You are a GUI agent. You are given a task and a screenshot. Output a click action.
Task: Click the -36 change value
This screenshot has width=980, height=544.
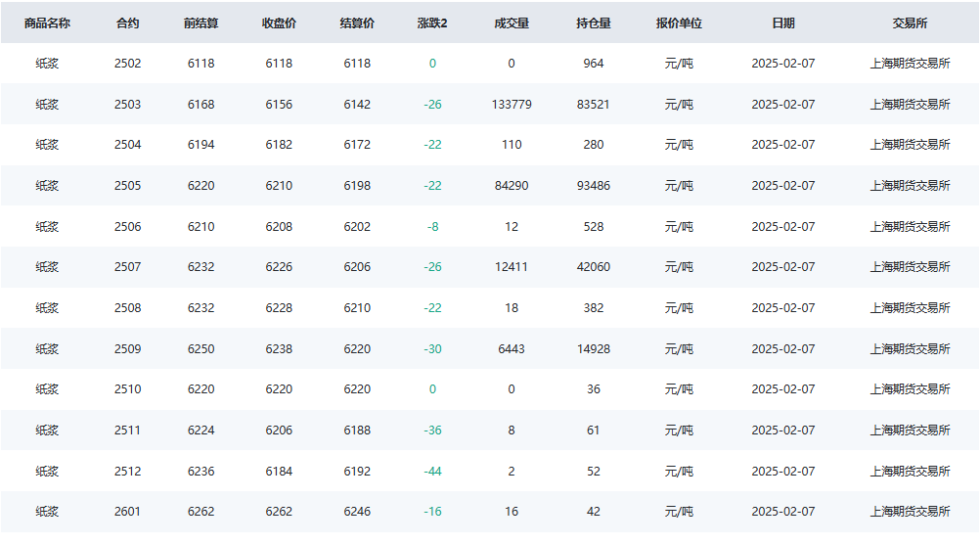click(x=432, y=431)
